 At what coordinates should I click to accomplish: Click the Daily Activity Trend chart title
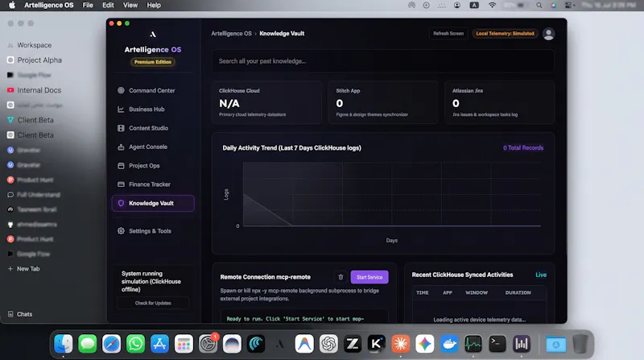[291, 148]
